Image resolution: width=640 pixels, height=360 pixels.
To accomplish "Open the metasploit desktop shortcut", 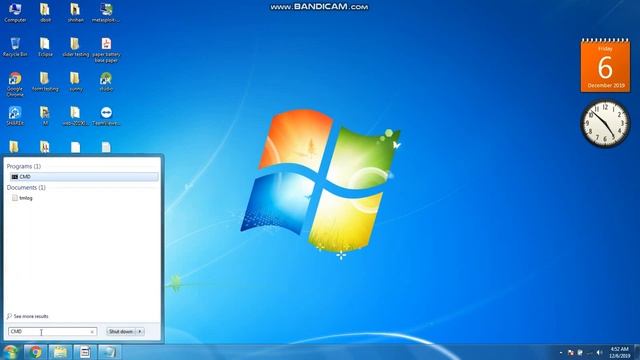I will pyautogui.click(x=106, y=12).
